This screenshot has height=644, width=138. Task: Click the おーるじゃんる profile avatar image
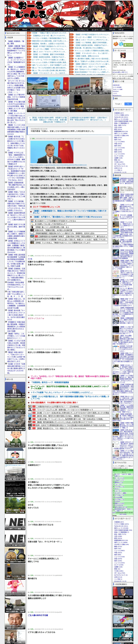(x=123, y=56)
